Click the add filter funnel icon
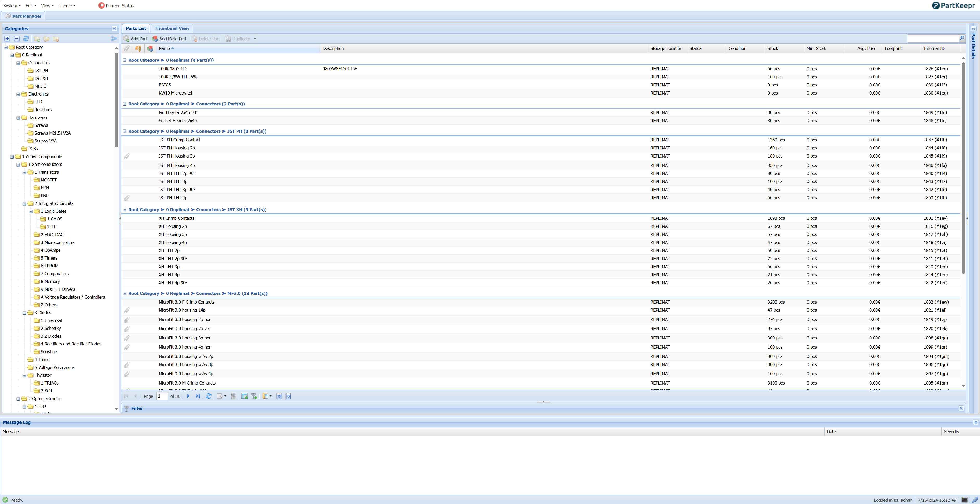Screen dimensions: 980x504 (254, 396)
